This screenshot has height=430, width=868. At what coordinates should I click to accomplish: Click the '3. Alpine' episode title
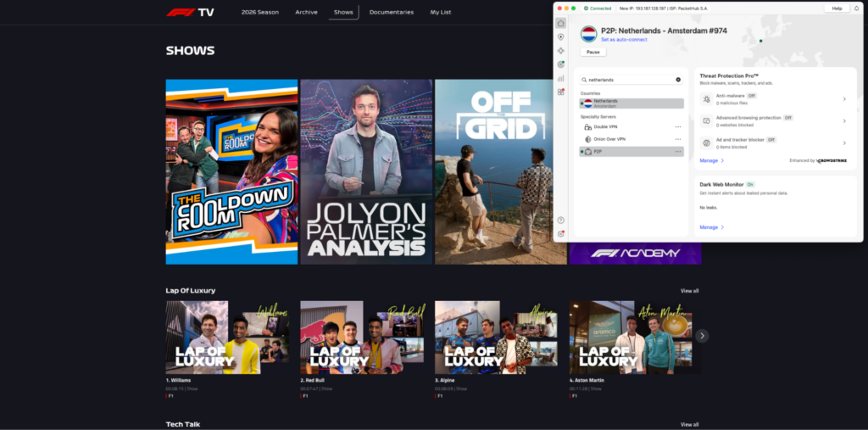[446, 381]
